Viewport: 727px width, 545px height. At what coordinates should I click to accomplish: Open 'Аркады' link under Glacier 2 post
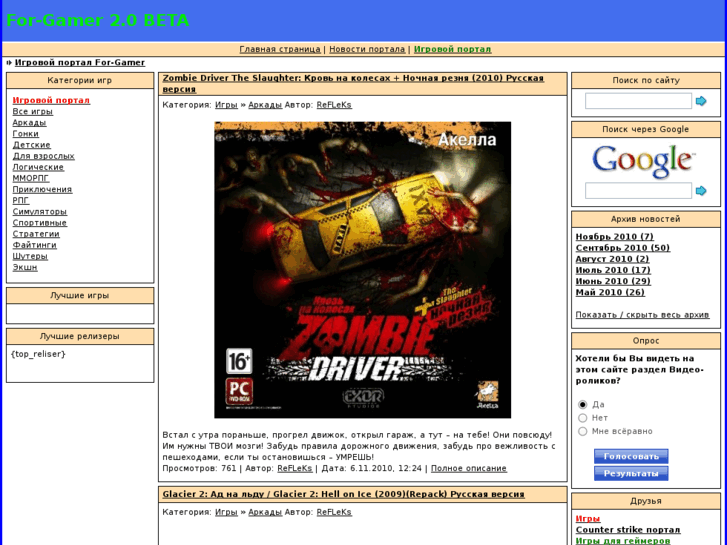(x=265, y=513)
